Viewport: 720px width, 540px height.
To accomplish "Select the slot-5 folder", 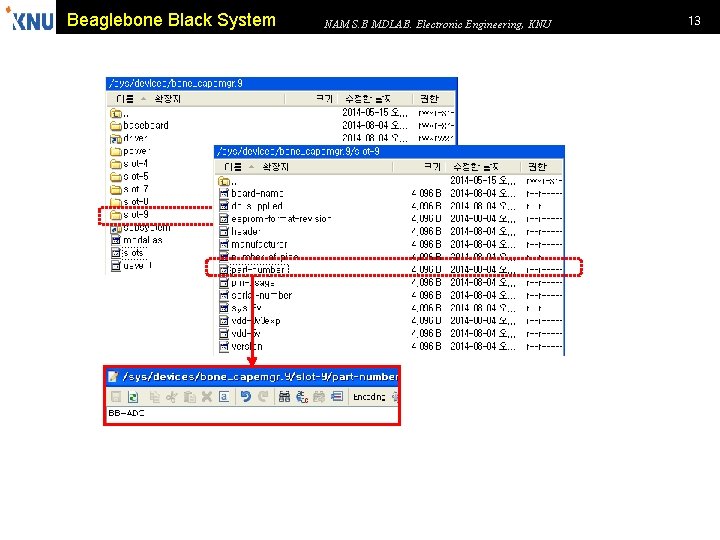I will point(129,176).
